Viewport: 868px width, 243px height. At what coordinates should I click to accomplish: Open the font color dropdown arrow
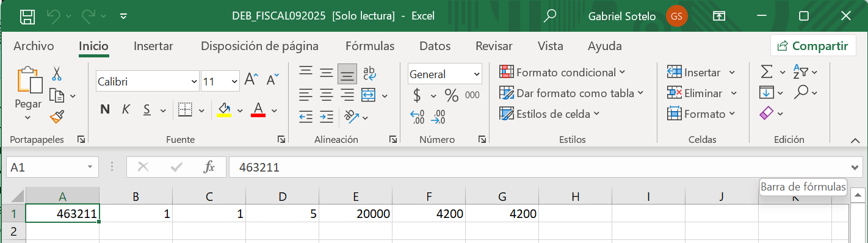tap(274, 111)
